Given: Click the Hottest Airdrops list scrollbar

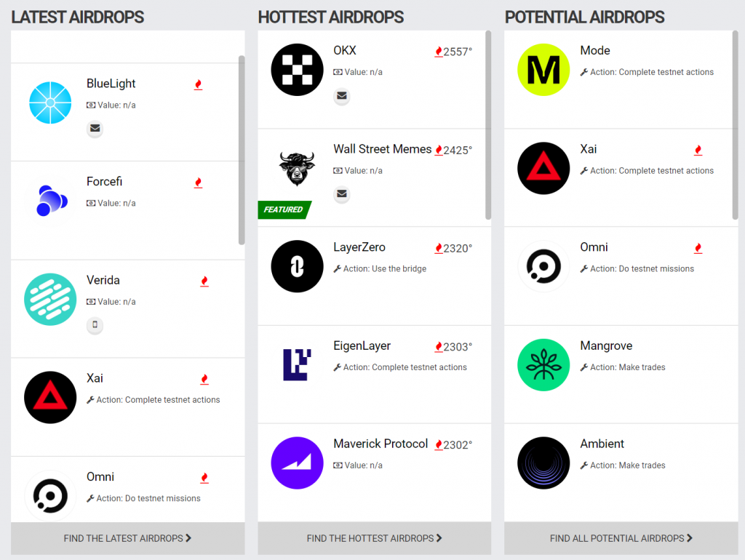Looking at the screenshot, I should (488, 124).
